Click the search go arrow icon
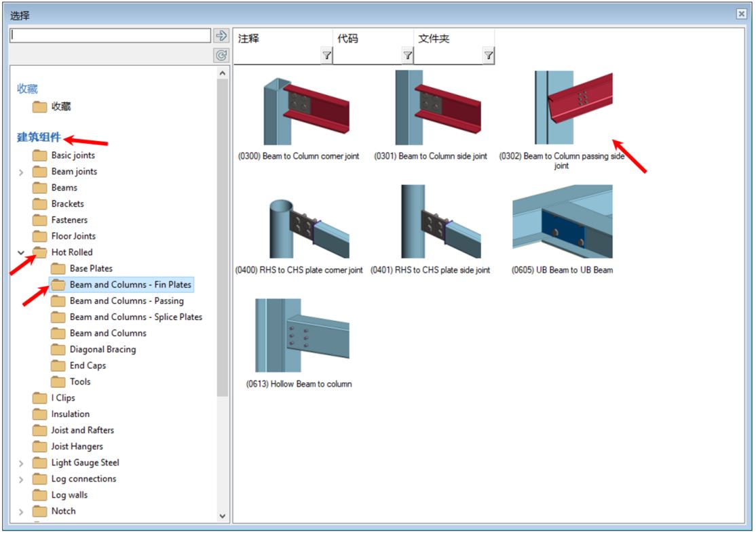Image resolution: width=756 pixels, height=533 pixels. click(x=221, y=36)
